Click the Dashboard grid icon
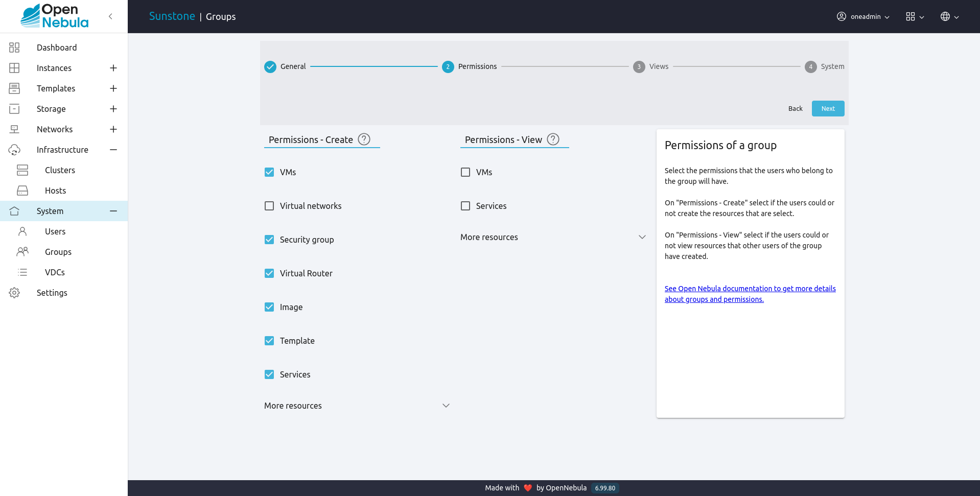980x496 pixels. [x=14, y=48]
